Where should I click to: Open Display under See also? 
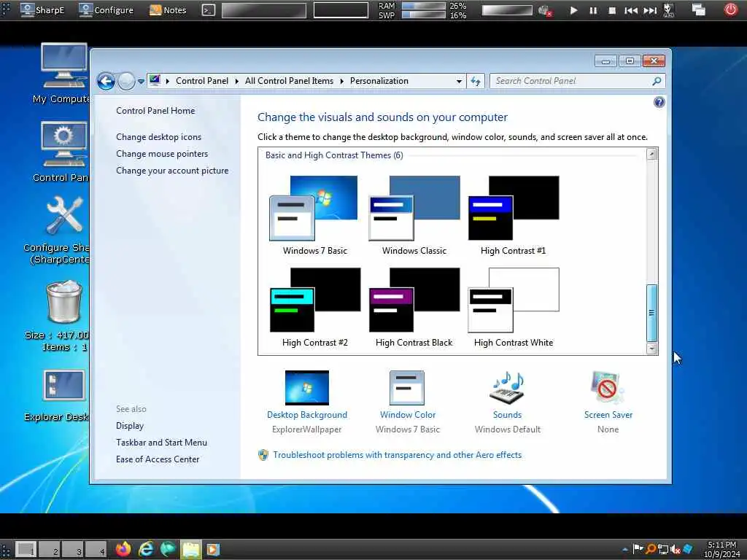pyautogui.click(x=130, y=426)
